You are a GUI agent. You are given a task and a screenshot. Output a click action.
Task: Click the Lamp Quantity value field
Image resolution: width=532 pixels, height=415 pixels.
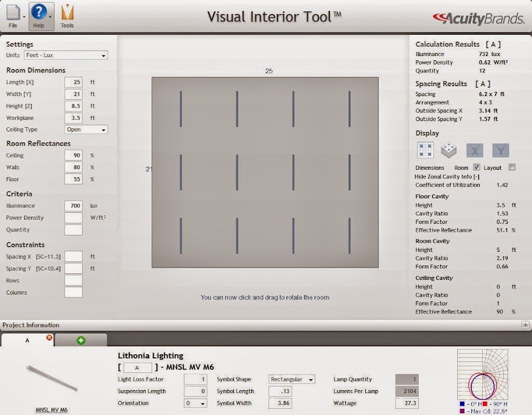click(407, 379)
